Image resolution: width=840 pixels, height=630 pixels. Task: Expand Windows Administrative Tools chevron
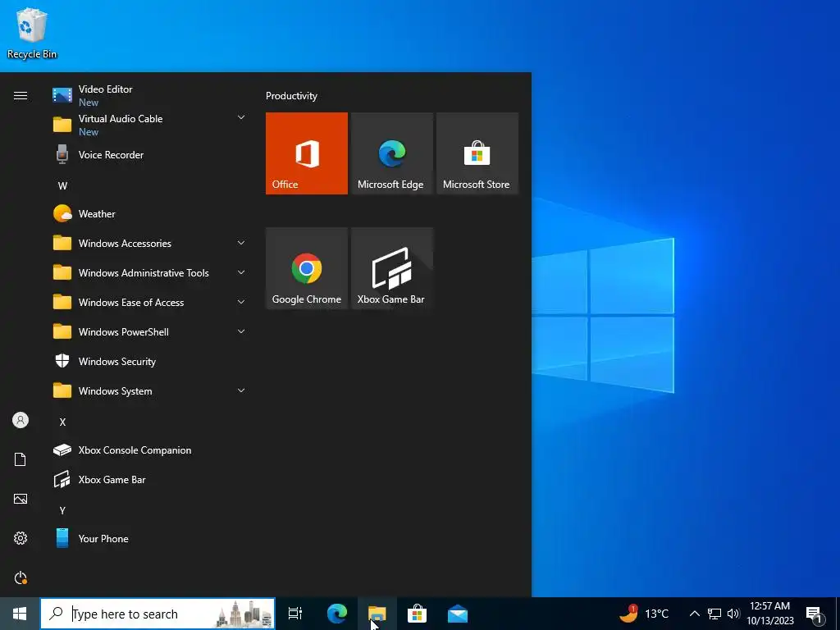241,272
